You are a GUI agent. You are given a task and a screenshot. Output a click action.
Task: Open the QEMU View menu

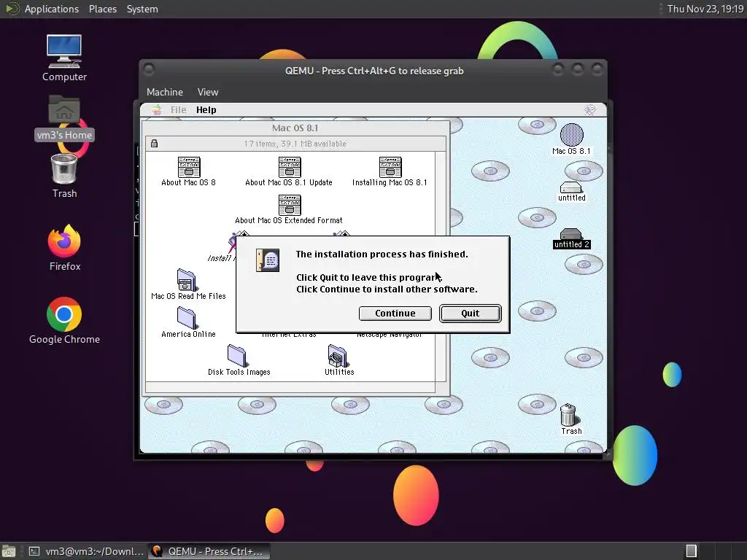coord(208,92)
